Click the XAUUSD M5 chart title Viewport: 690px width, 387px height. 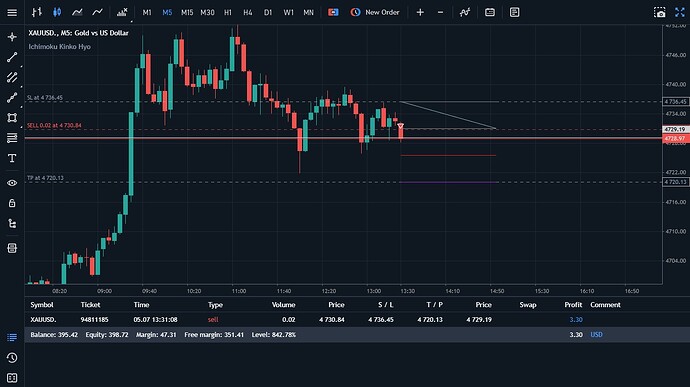pos(78,33)
